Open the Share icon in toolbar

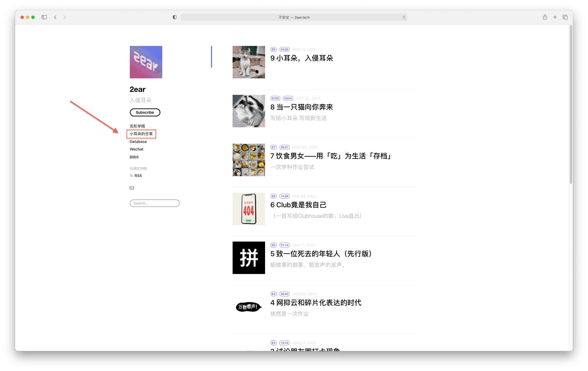[545, 17]
